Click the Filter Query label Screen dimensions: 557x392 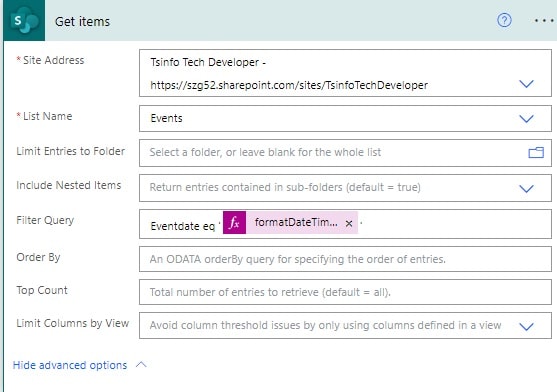tap(45, 220)
